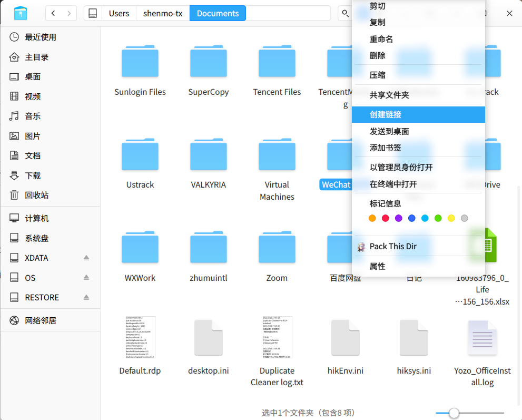Eject the XDATA drive
This screenshot has width=522, height=420.
coord(86,258)
